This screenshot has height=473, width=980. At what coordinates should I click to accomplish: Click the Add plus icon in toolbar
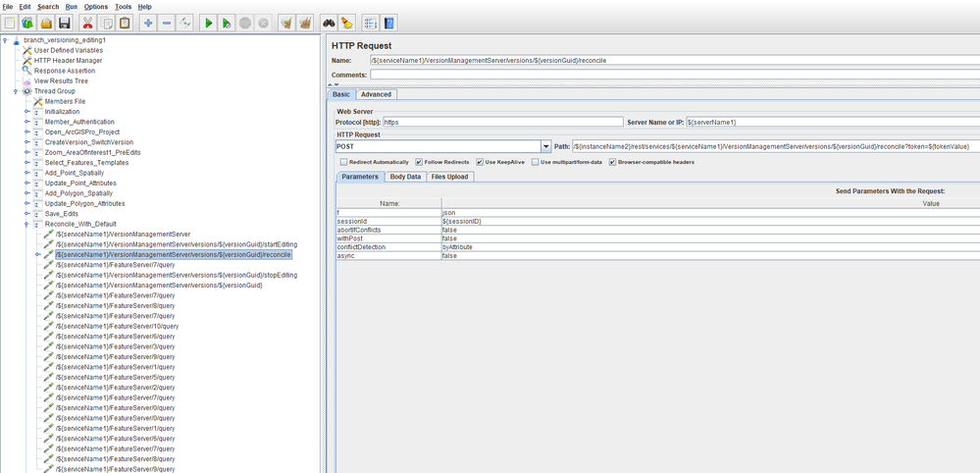click(148, 23)
